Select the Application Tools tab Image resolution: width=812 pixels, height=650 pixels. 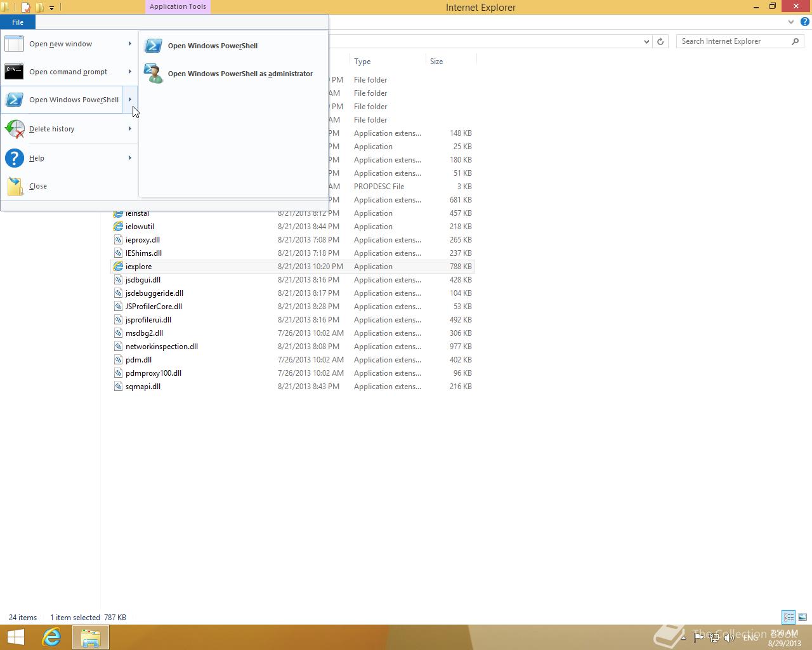click(x=178, y=7)
